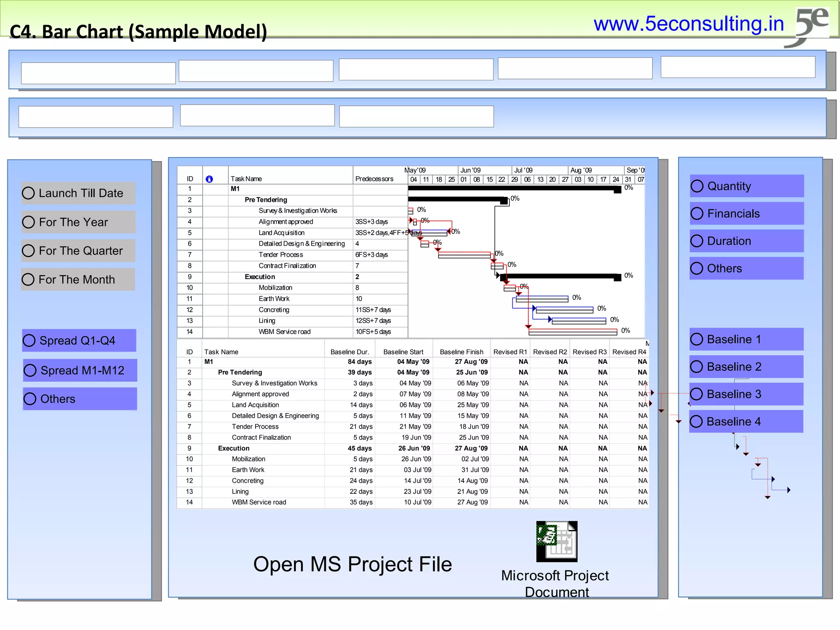Open the www.5econsulting.in link
The width and height of the screenshot is (840, 630).
point(689,24)
